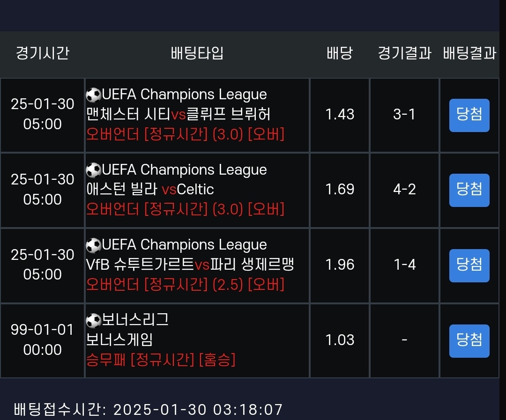Screen dimensions: 506x420
Task: Click the soccer ball icon beside Aston Villa match
Action: coord(94,170)
